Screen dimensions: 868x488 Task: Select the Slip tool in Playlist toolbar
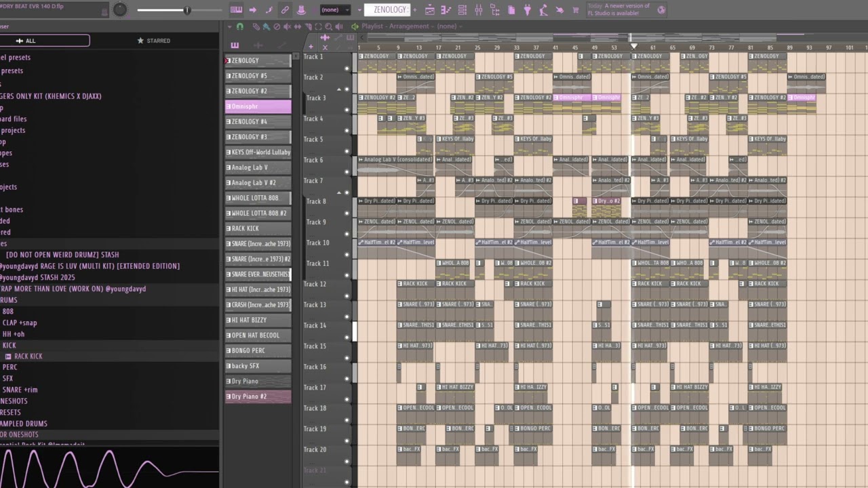(x=297, y=26)
